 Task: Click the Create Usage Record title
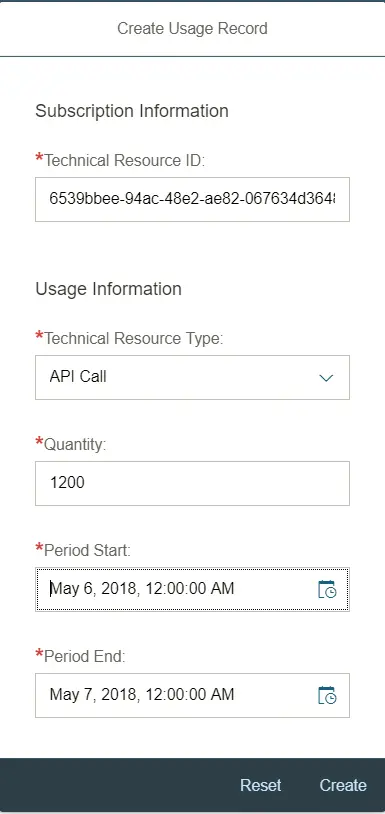192,28
